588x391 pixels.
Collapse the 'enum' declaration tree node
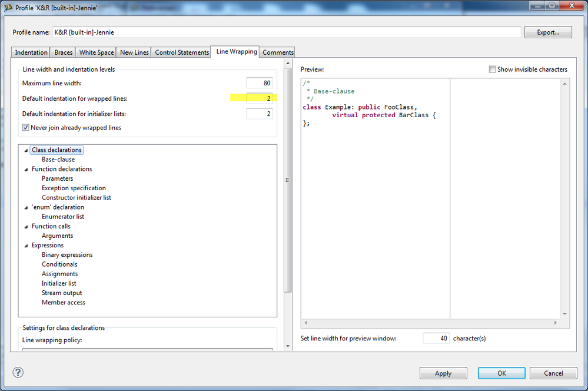tap(26, 207)
